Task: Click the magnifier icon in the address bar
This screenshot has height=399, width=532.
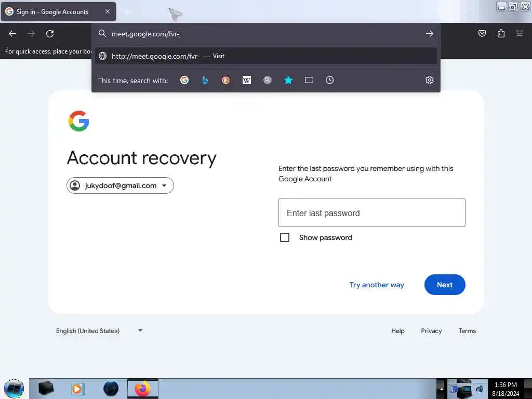Action: click(x=102, y=33)
